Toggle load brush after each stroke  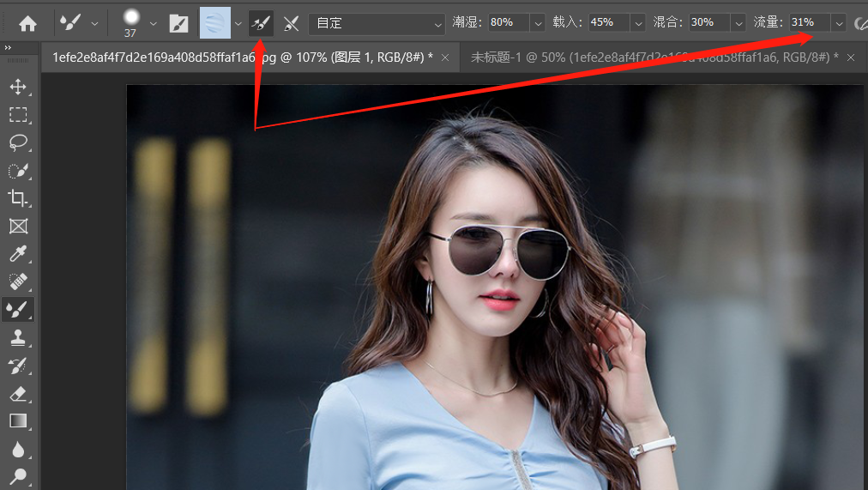pos(261,23)
